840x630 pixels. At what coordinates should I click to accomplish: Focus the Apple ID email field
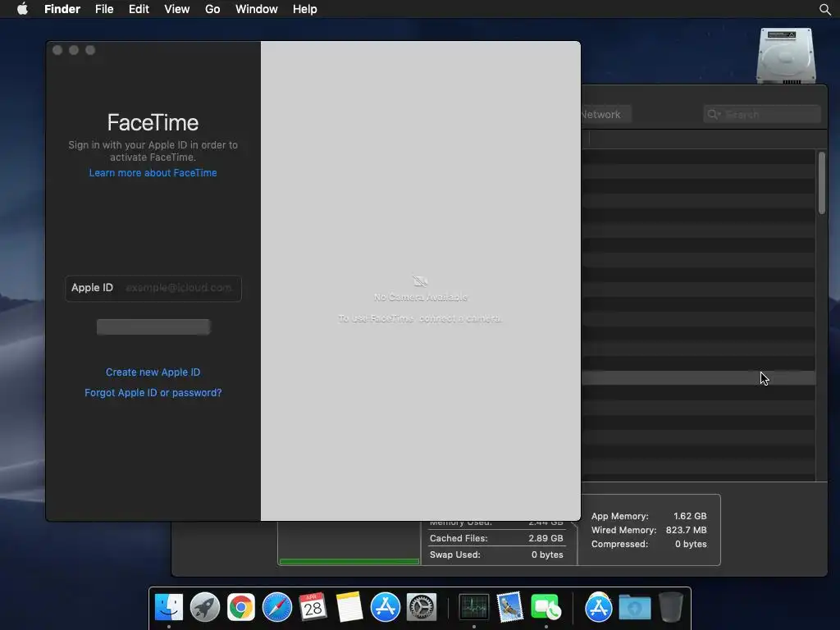[x=153, y=288]
